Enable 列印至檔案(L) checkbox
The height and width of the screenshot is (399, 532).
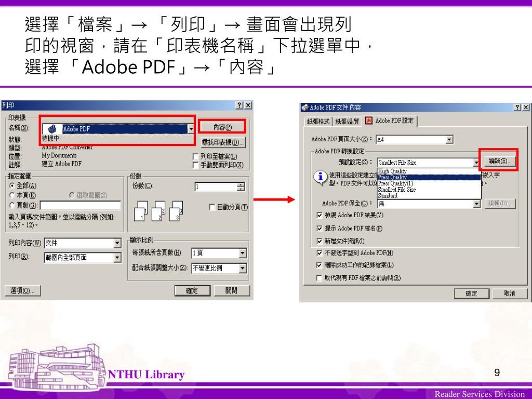point(195,157)
